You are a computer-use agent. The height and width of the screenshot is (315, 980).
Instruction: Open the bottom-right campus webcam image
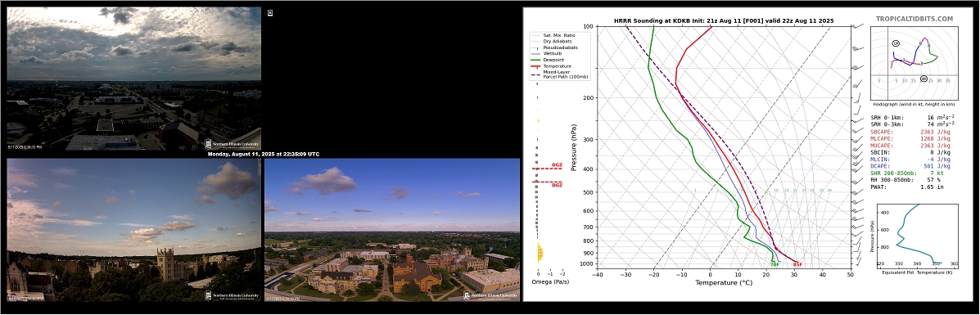click(392, 230)
